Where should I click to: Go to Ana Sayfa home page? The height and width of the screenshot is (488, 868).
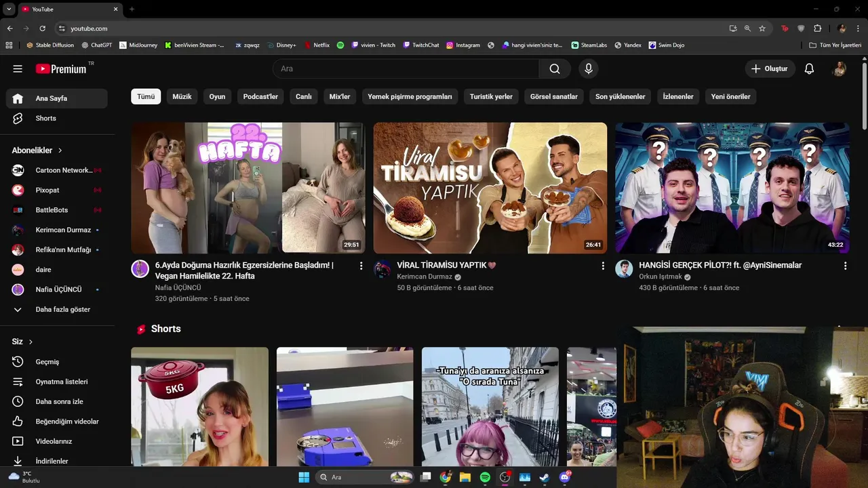pyautogui.click(x=57, y=98)
